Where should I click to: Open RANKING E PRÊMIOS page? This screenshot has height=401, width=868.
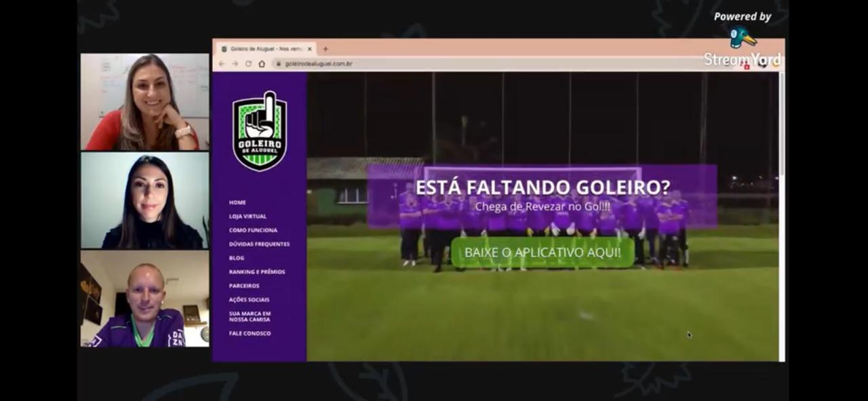coord(257,272)
